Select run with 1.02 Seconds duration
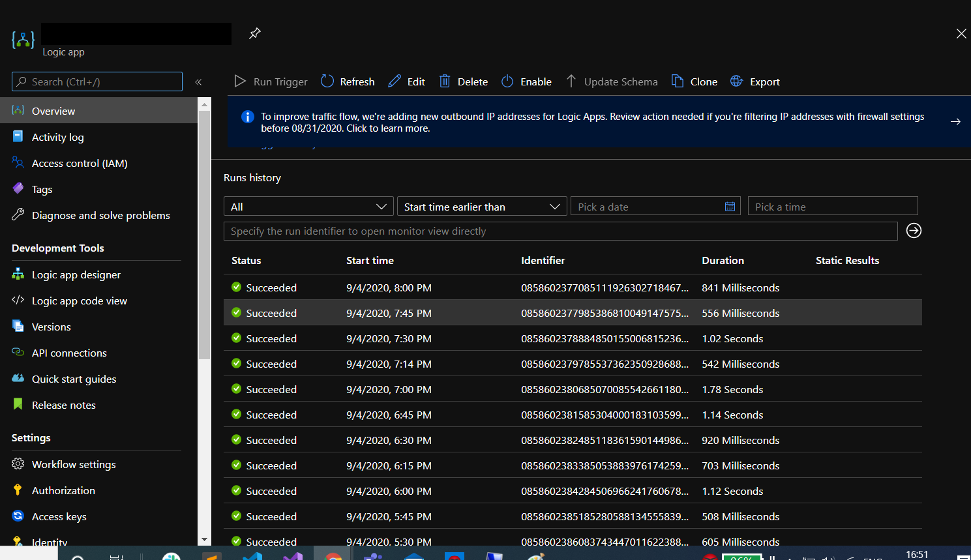 (573, 338)
